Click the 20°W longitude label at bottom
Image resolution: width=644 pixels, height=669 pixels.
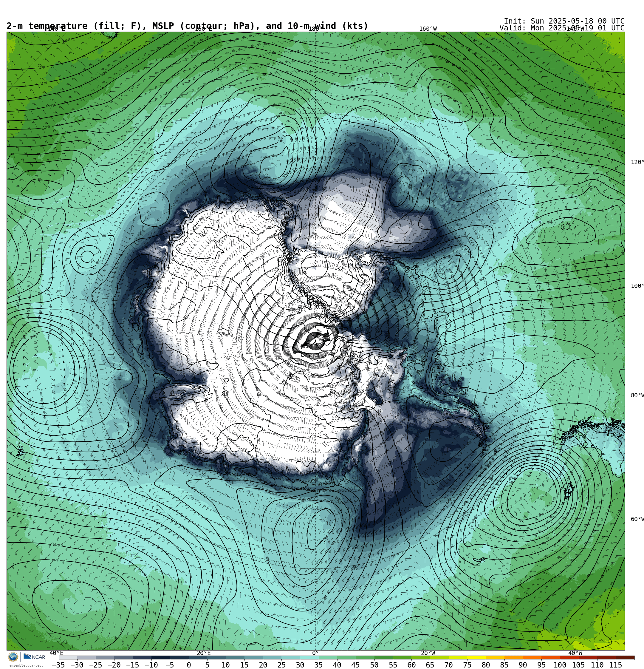[x=428, y=653]
